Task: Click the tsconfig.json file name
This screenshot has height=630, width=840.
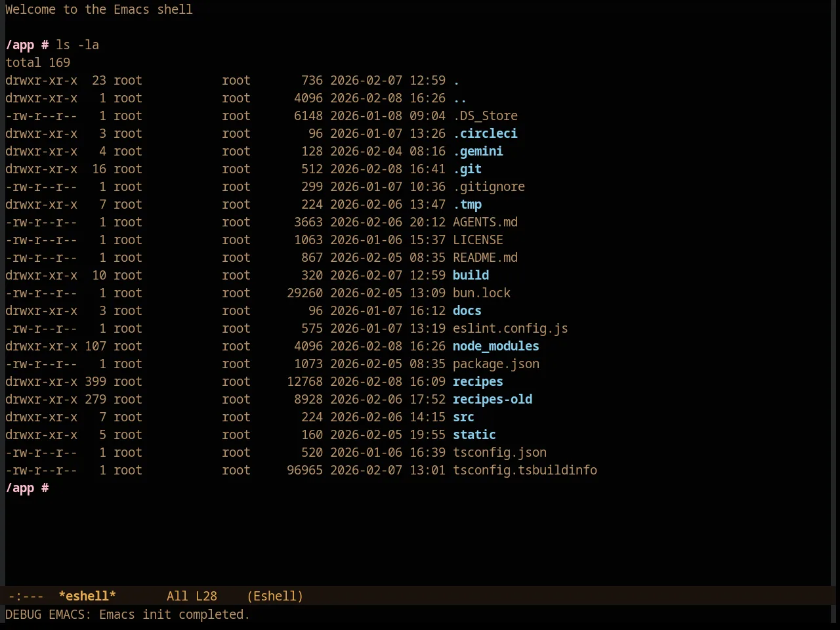Action: point(499,452)
